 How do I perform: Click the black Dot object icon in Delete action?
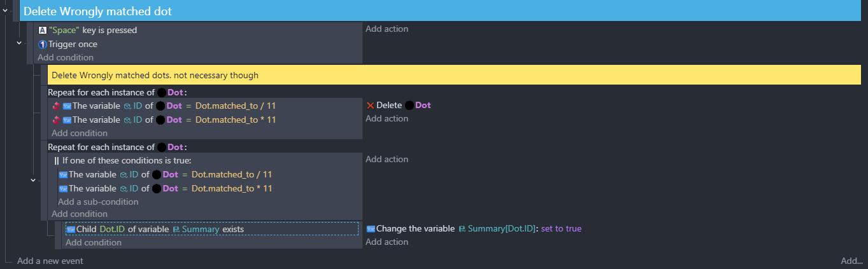coord(409,106)
